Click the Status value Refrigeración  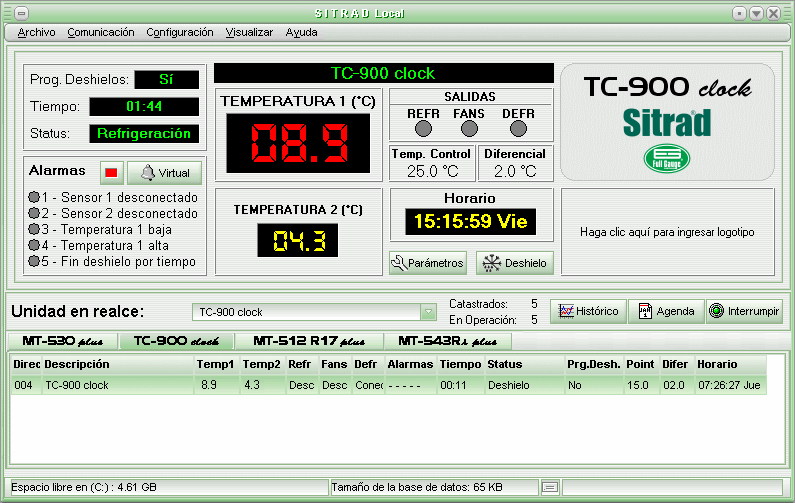[144, 133]
